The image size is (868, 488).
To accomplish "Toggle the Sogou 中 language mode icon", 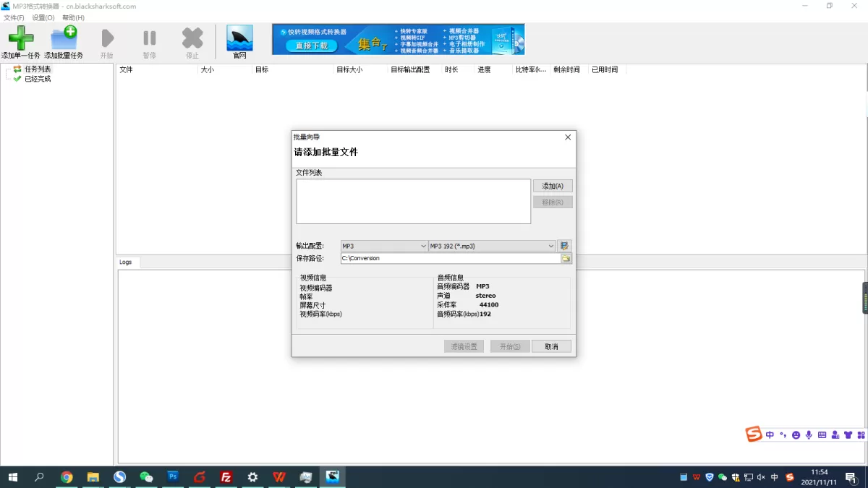I will click(770, 435).
